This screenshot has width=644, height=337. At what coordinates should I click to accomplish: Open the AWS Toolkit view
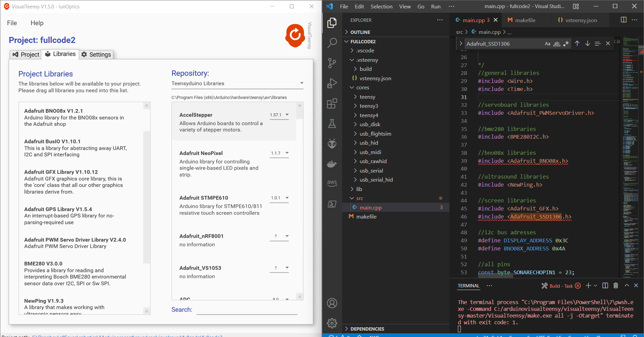(x=332, y=183)
